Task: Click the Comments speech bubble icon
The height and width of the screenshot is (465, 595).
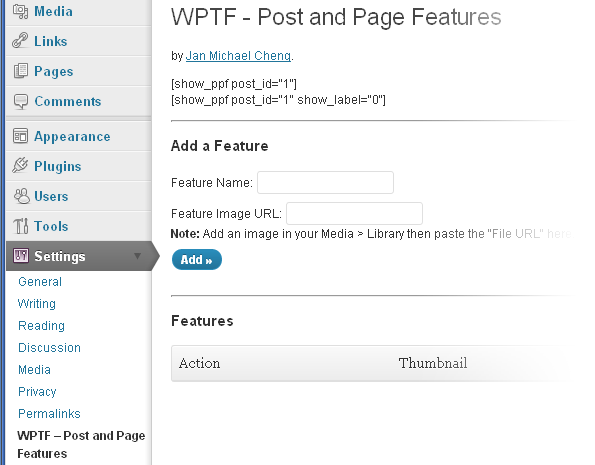Action: pos(20,101)
